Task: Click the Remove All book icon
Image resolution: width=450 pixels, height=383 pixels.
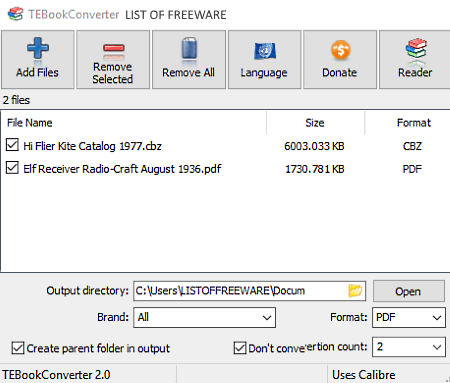Action: (189, 49)
